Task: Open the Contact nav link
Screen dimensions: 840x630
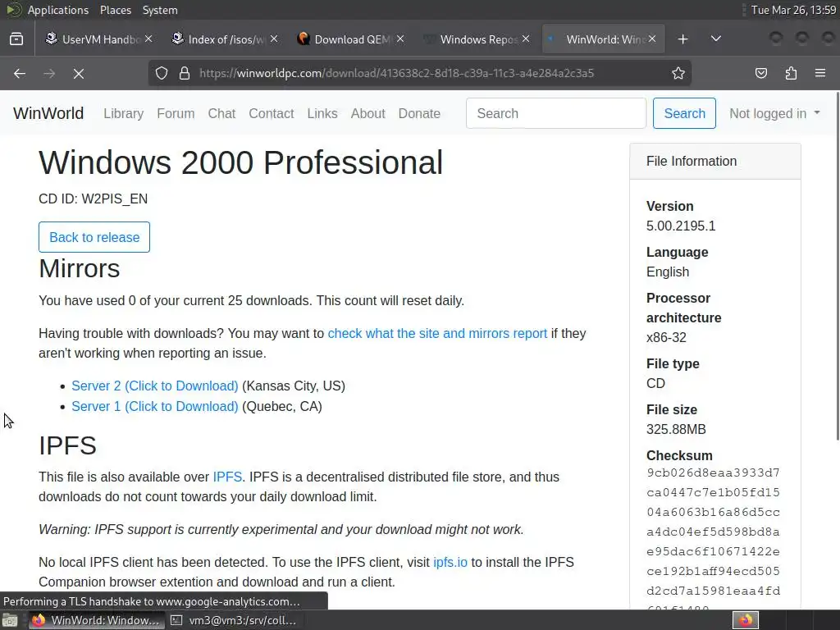Action: click(271, 113)
